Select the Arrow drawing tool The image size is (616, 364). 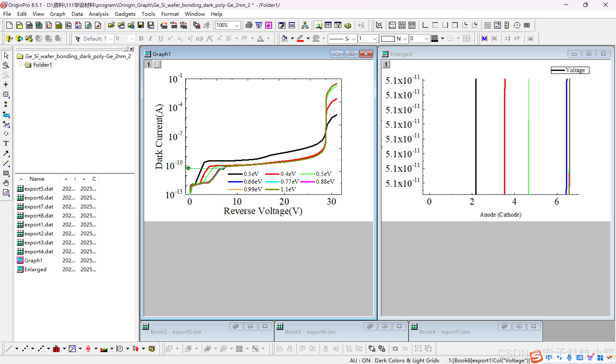pos(6,153)
